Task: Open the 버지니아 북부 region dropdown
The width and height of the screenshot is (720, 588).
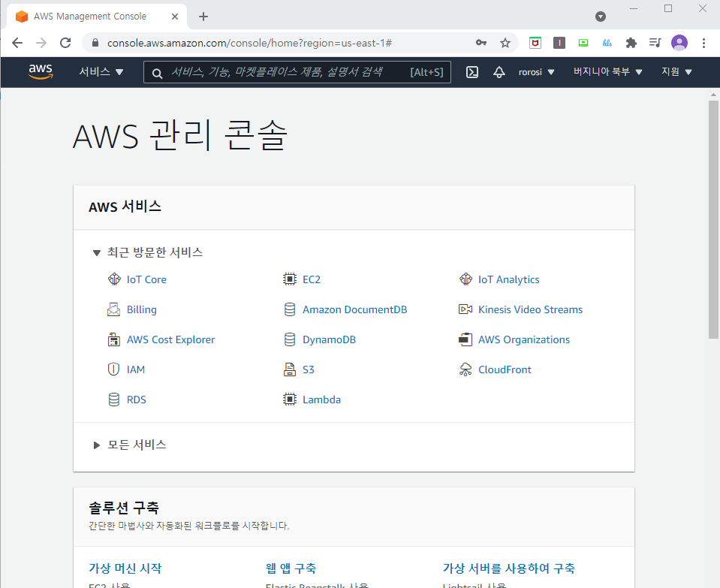Action: point(607,71)
